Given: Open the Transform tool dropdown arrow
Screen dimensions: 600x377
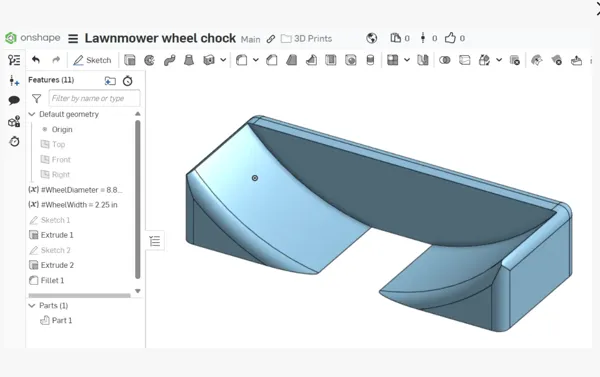Looking at the screenshot, I should pos(499,60).
